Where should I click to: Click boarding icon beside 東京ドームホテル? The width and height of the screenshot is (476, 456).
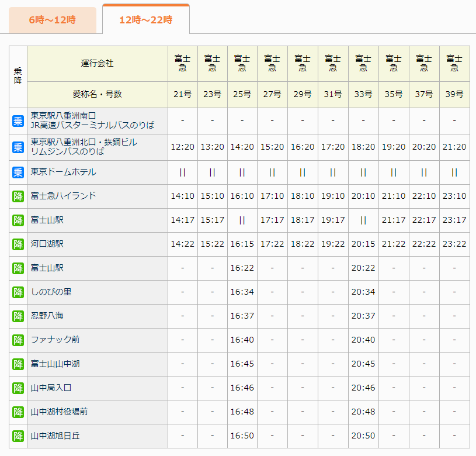[18, 172]
